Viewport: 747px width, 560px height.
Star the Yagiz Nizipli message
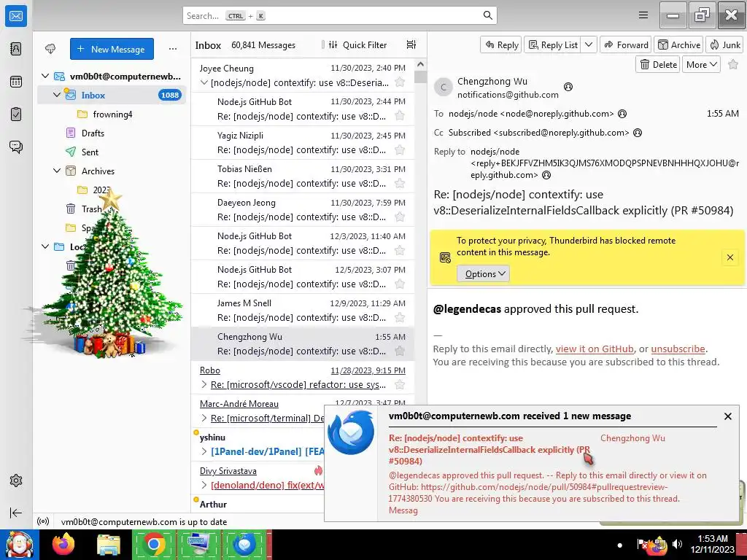pyautogui.click(x=400, y=149)
